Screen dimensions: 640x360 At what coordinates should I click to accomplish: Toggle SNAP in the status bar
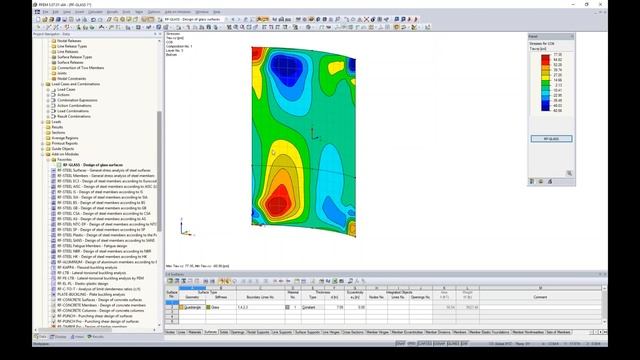tap(400, 344)
